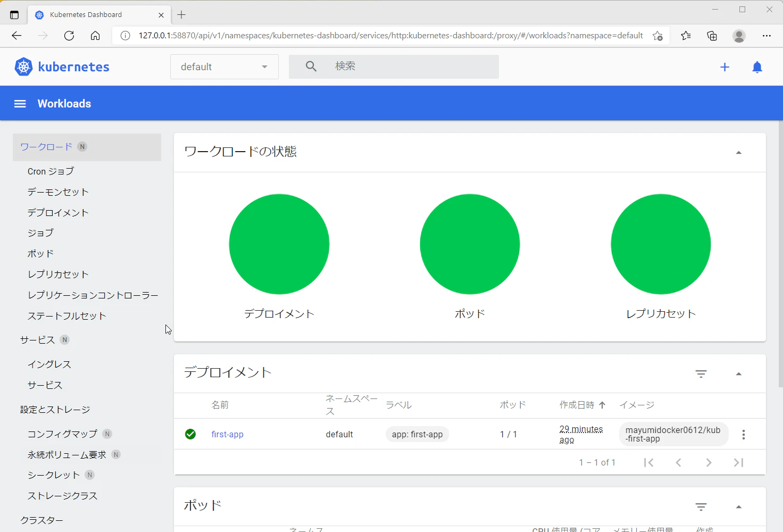Open the default namespace dropdown

tap(224, 66)
